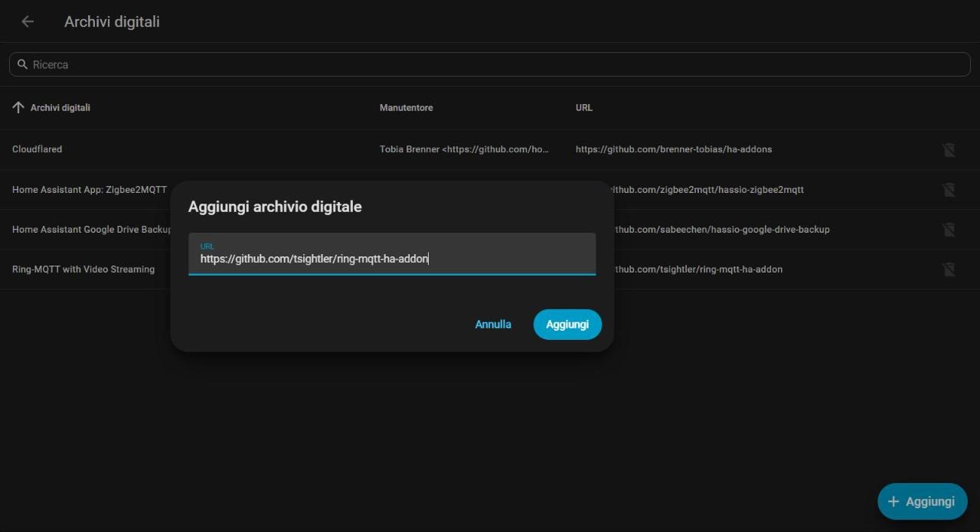Delete the Google Drive Backup repository

[x=949, y=229]
